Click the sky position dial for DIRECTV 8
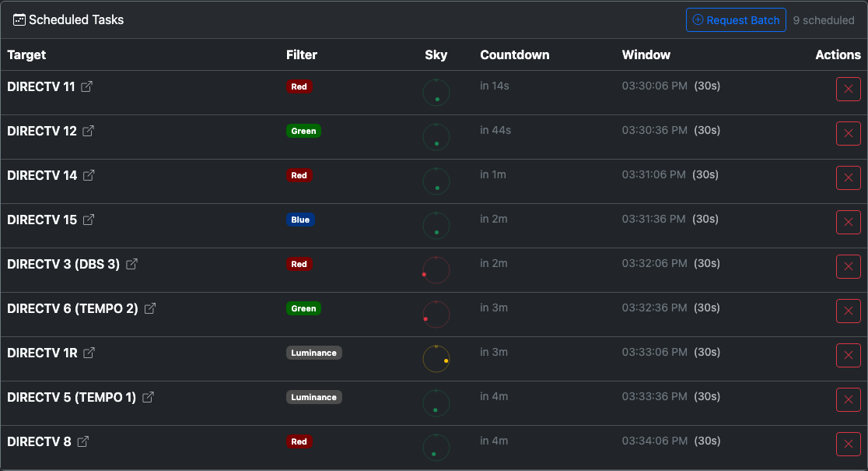This screenshot has width=868, height=471. (436, 447)
